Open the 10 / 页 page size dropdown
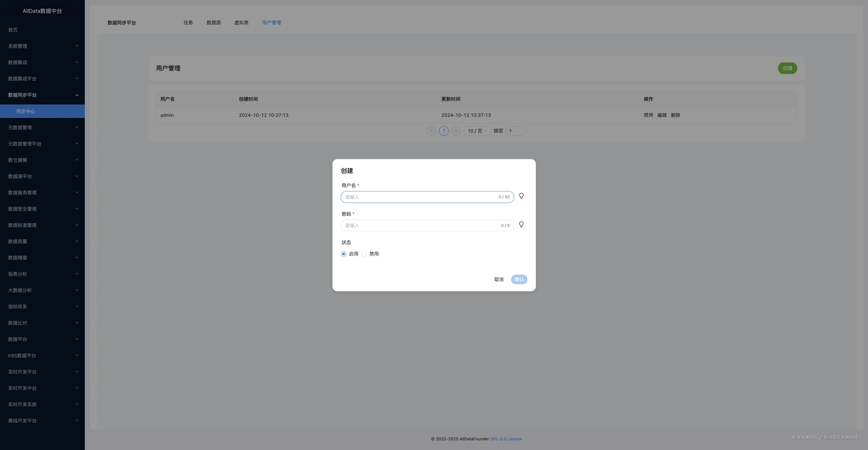 coord(477,131)
